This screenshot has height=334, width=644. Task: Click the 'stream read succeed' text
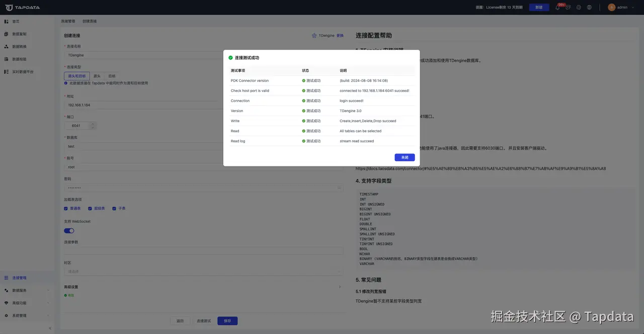pyautogui.click(x=357, y=141)
